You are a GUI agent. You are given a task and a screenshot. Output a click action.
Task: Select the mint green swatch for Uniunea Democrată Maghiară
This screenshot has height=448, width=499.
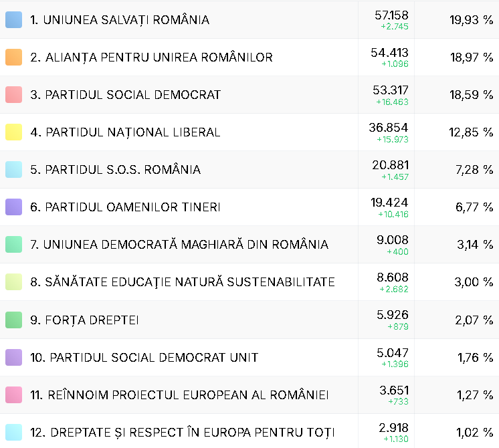pos(13,245)
